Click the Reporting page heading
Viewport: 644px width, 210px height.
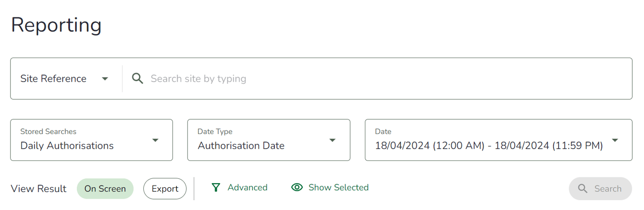56,25
